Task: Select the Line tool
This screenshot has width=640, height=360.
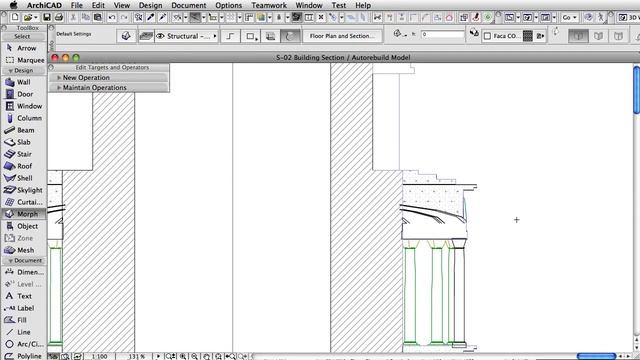Action: point(23,332)
